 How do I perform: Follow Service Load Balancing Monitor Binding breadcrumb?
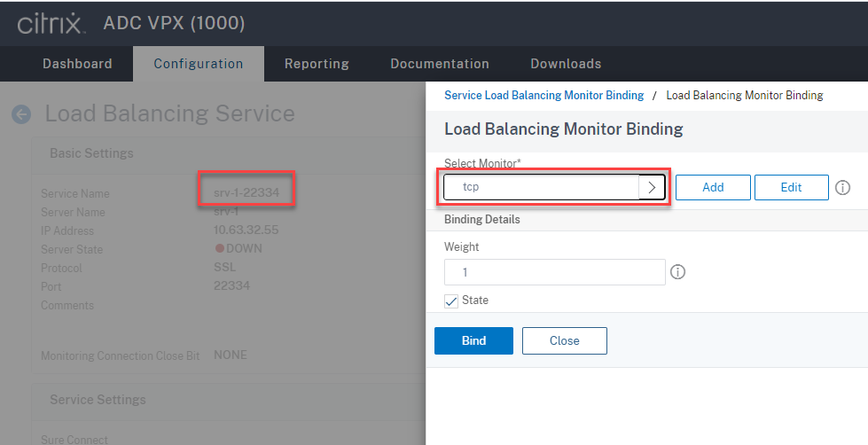point(543,95)
